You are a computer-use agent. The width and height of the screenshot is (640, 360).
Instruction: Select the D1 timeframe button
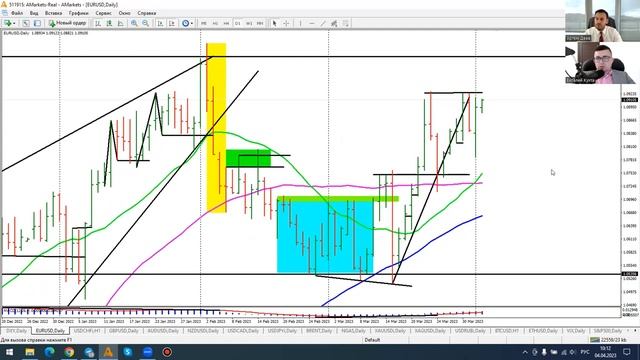point(238,23)
